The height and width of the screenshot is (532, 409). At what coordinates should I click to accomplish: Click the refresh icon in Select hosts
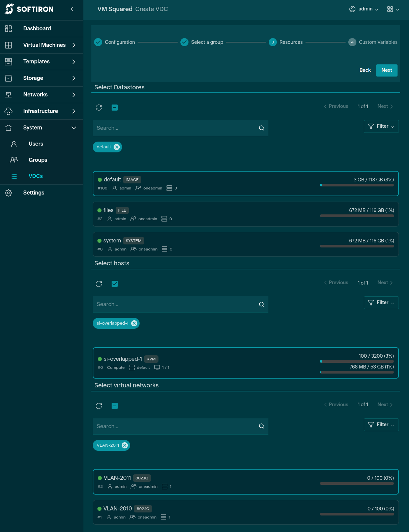click(x=99, y=284)
